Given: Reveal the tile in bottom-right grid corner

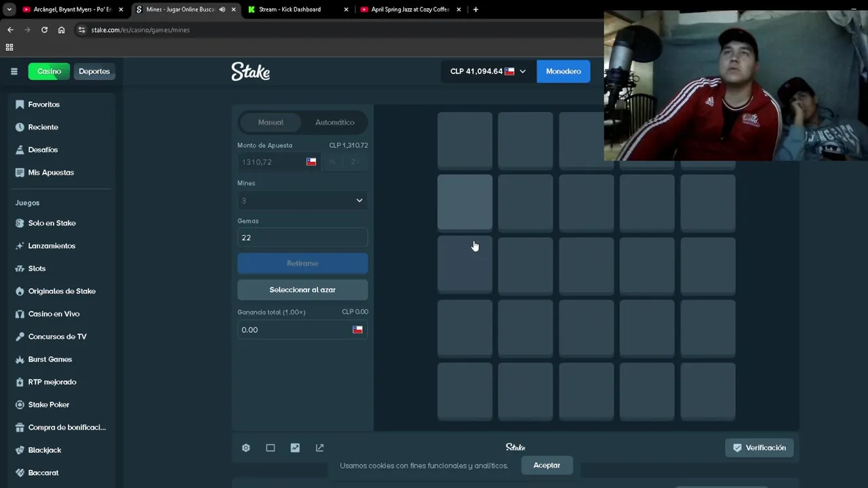Looking at the screenshot, I should tap(708, 391).
